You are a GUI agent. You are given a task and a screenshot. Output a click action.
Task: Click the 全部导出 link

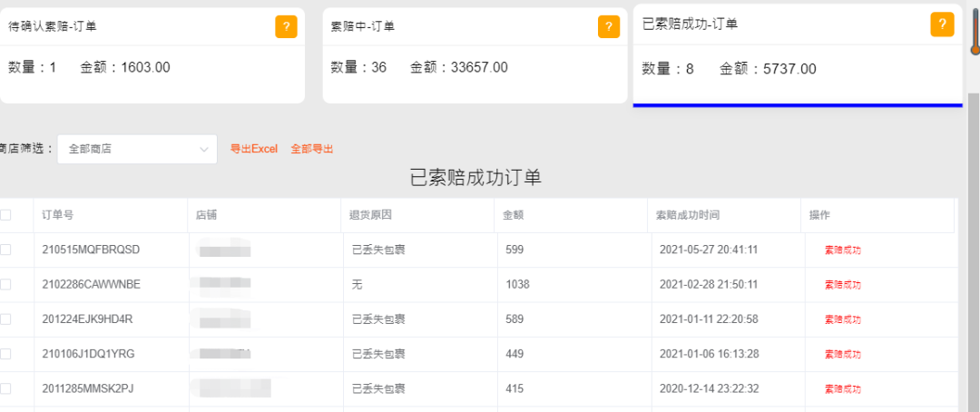tap(312, 149)
